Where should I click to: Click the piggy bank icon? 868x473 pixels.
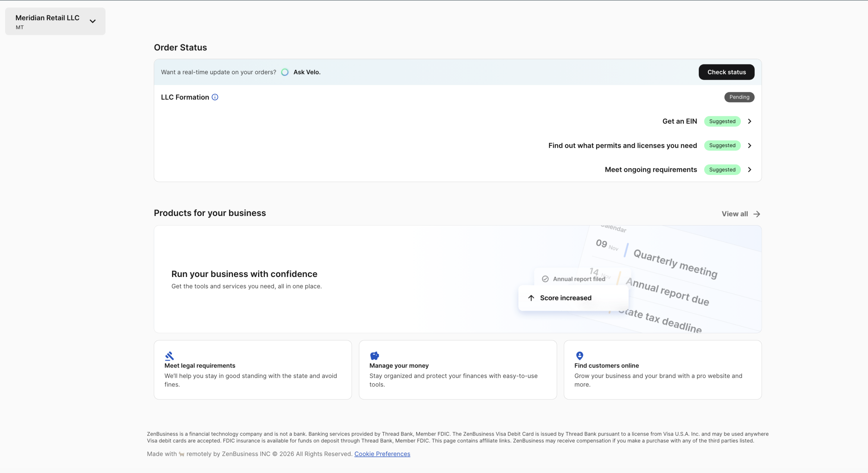[x=374, y=356]
